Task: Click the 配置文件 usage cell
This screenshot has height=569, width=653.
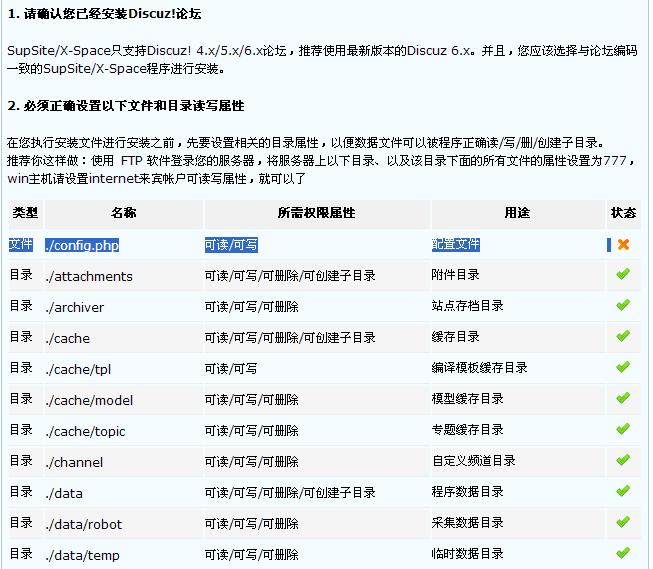Action: [x=456, y=244]
